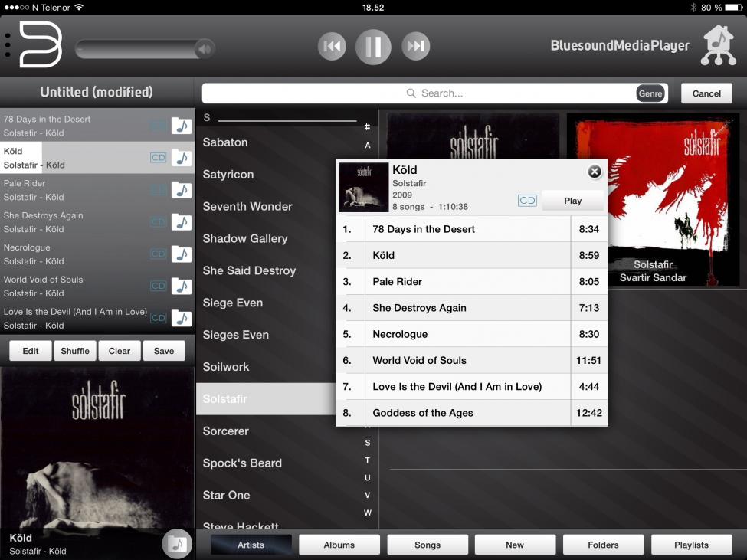
Task: Clear the play queue
Action: click(119, 351)
